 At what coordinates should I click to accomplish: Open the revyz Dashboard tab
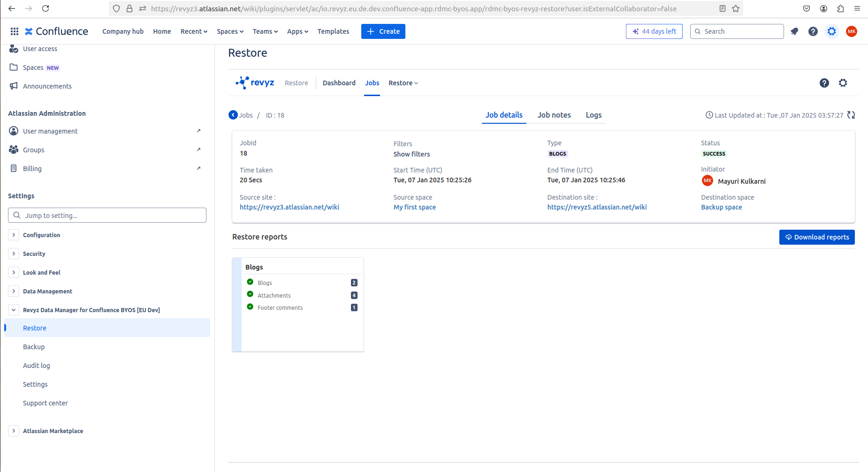[x=339, y=83]
